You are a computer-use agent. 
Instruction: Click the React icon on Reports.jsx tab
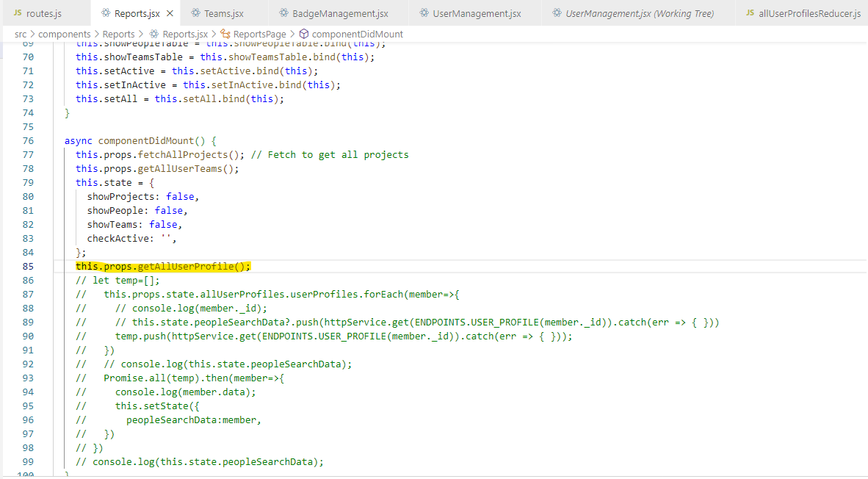pyautogui.click(x=106, y=12)
